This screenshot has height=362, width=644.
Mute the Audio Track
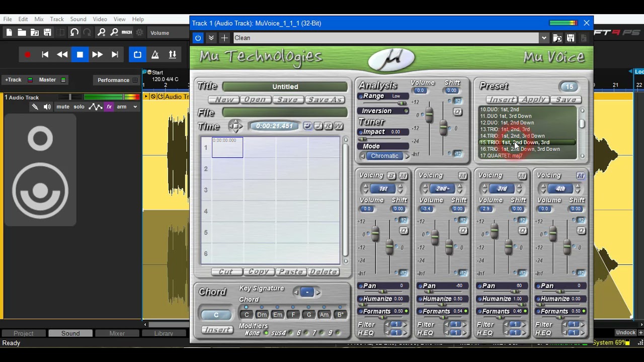click(x=63, y=107)
